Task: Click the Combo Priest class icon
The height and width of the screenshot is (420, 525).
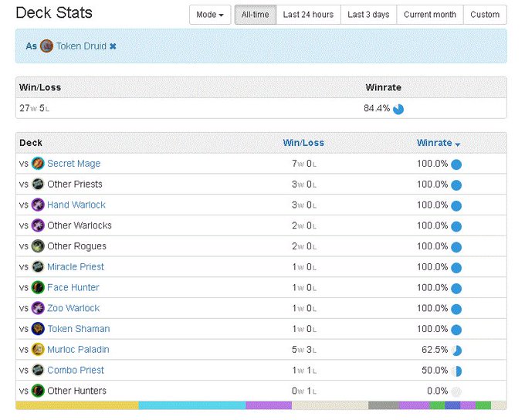Action: (x=38, y=370)
